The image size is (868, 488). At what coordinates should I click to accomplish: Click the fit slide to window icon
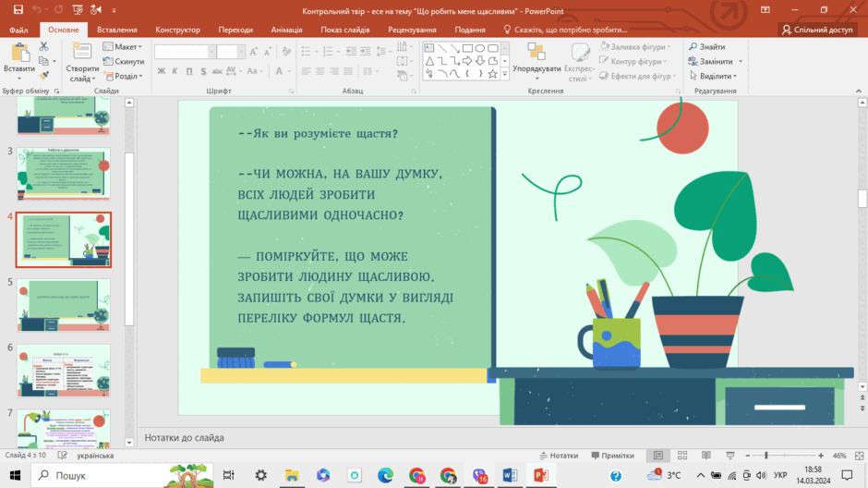859,456
